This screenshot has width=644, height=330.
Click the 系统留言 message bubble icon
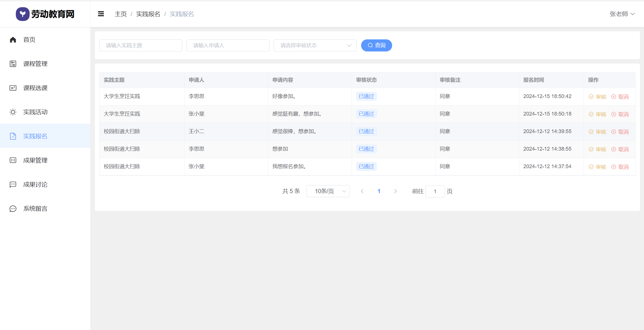13,209
